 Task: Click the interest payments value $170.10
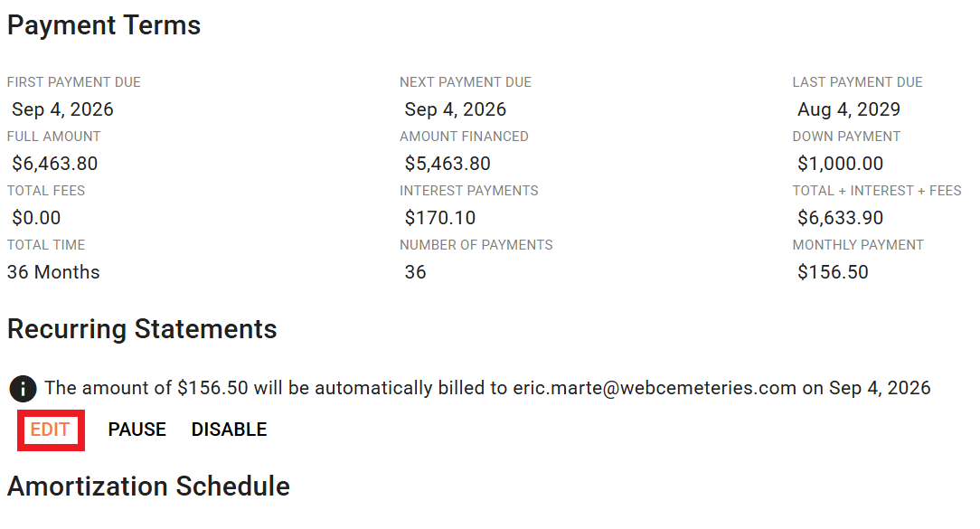[x=440, y=218]
